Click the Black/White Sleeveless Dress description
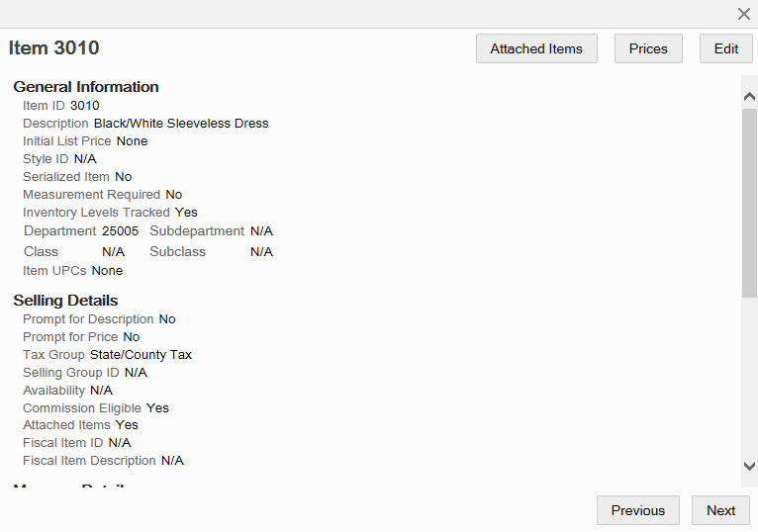Image resolution: width=758 pixels, height=532 pixels. 181,124
